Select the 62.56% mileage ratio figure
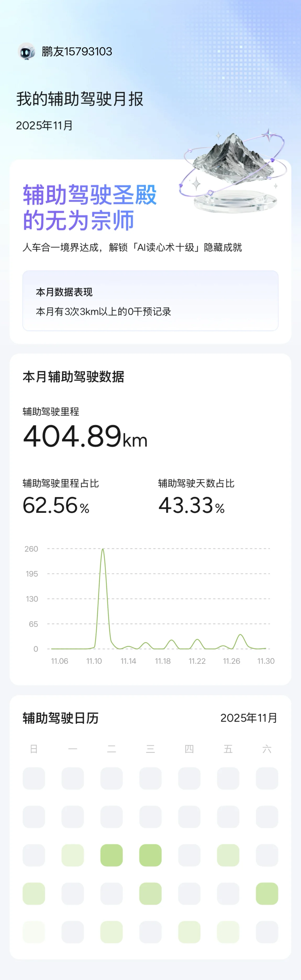 click(x=56, y=506)
